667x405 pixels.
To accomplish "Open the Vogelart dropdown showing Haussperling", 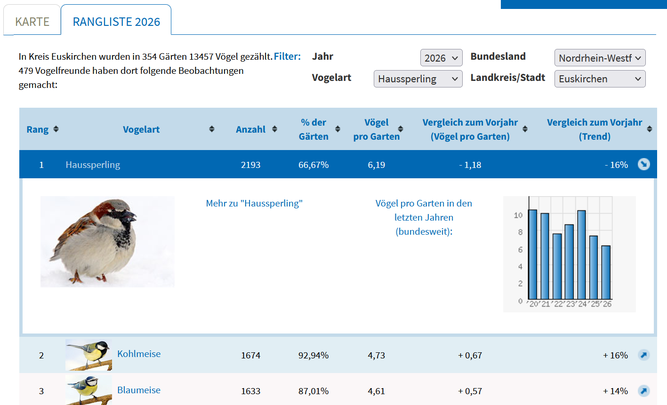I will click(418, 79).
